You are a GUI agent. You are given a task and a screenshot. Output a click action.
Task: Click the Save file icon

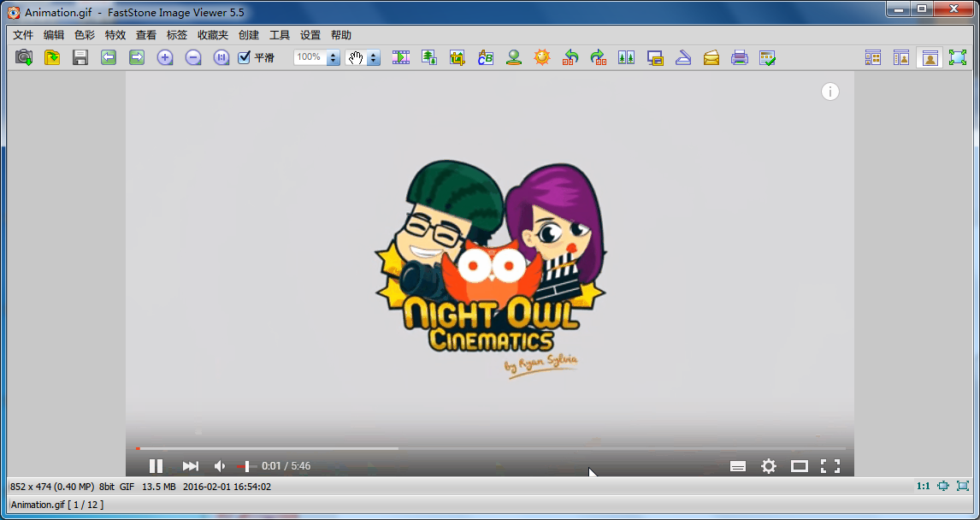[x=80, y=57]
